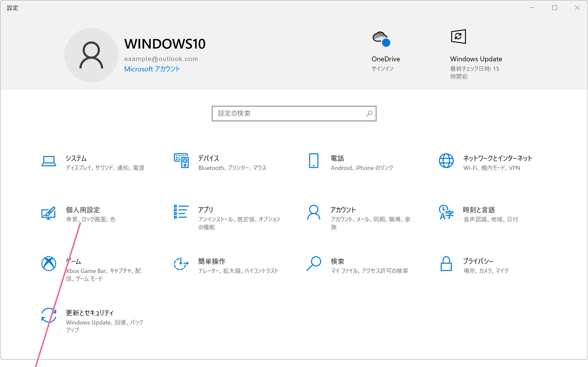The width and height of the screenshot is (588, 367).
Task: Click the Windows Update icon in header
Action: tap(458, 37)
